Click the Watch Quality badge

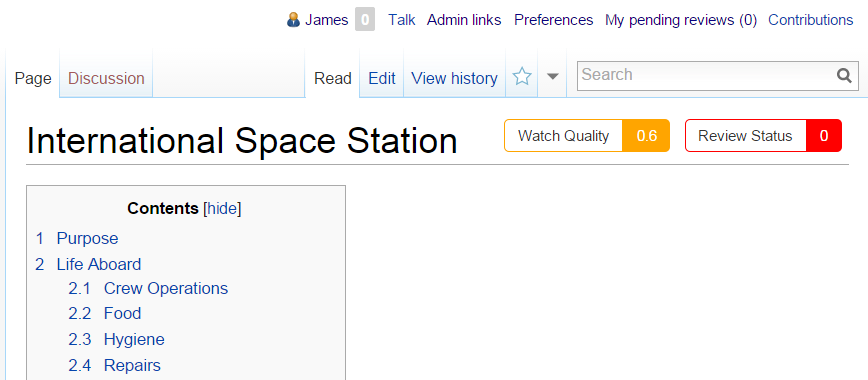pos(587,136)
